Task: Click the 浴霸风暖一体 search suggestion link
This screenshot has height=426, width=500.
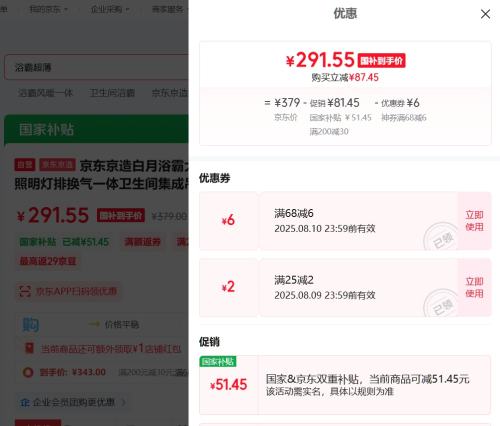Action: [45, 93]
